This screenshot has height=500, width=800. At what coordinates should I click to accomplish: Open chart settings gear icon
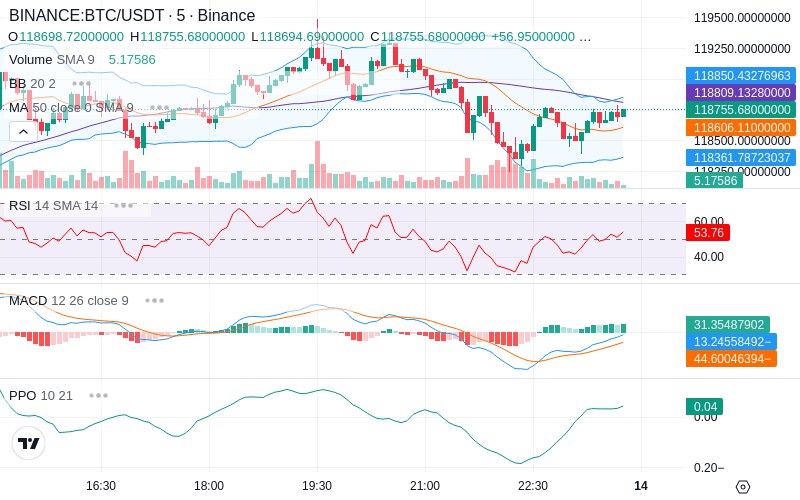pyautogui.click(x=743, y=487)
